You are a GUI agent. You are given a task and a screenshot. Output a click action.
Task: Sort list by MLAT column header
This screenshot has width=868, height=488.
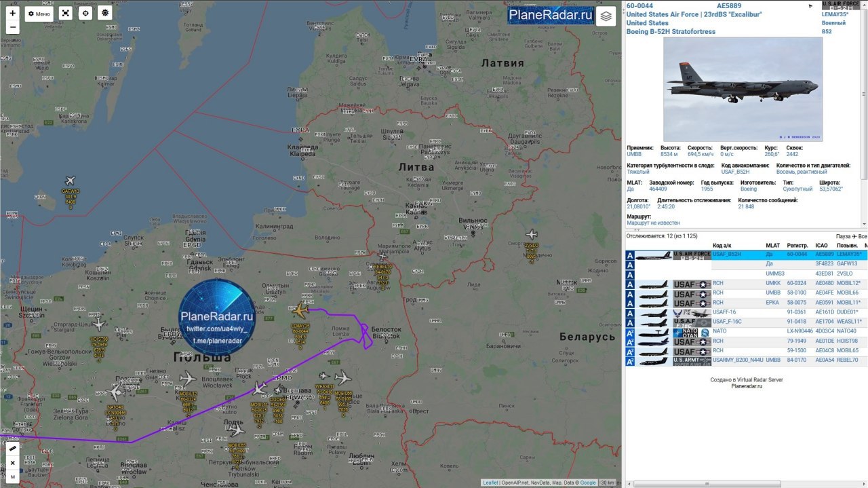(772, 245)
